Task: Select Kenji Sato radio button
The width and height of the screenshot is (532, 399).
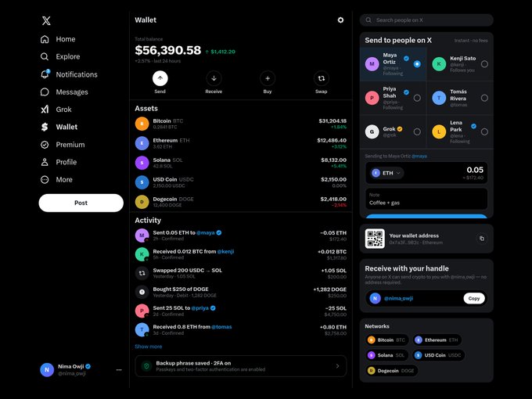Action: coord(484,64)
